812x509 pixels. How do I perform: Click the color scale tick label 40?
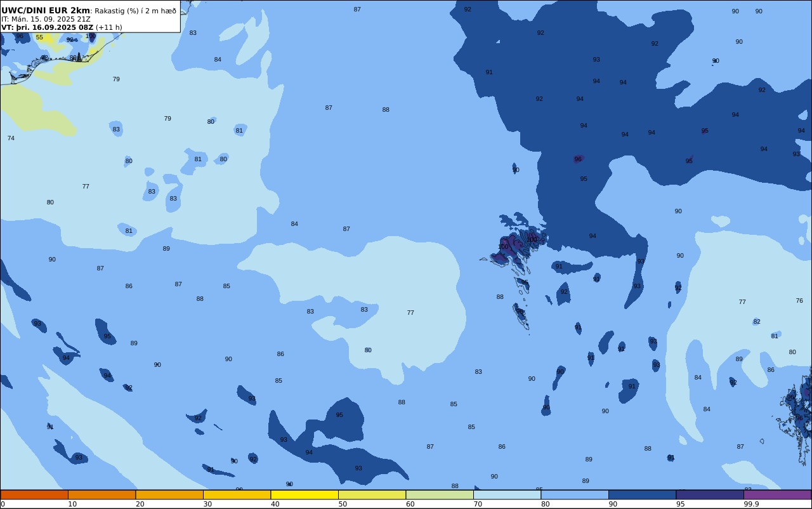click(275, 504)
